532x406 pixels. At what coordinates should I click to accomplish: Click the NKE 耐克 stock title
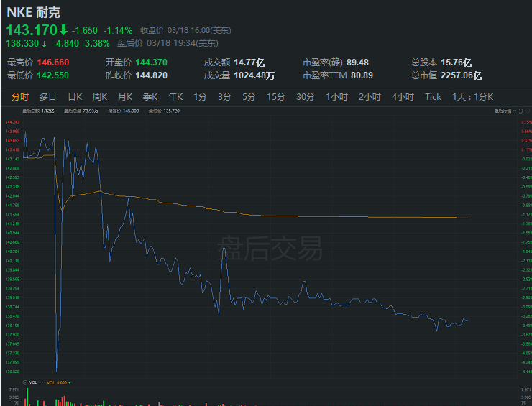coord(34,12)
